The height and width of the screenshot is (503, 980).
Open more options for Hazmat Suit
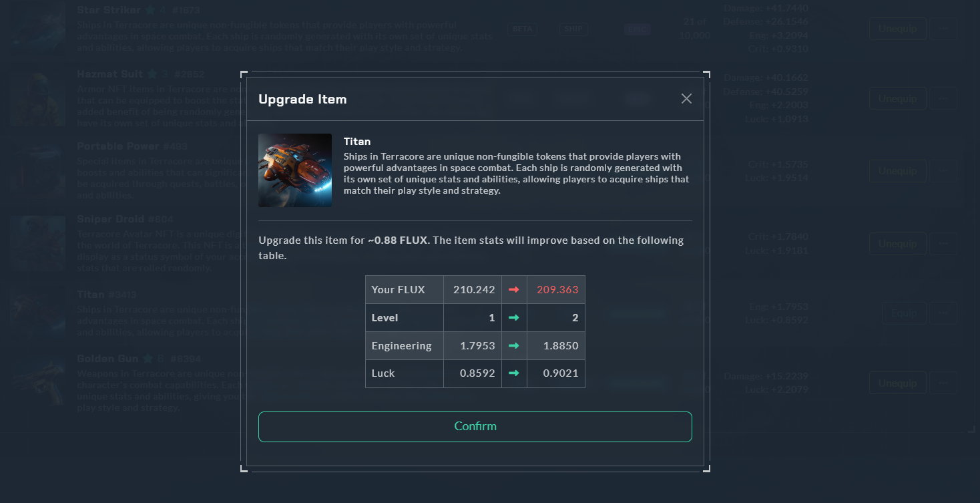943,98
